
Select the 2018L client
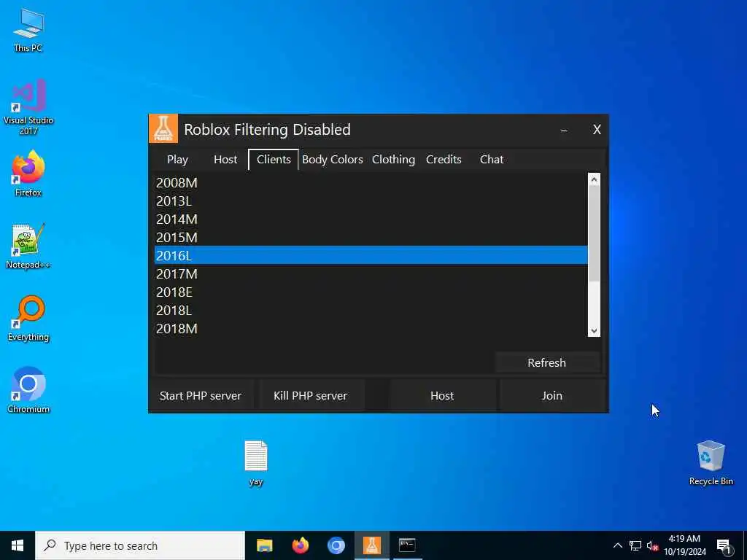[x=371, y=310]
